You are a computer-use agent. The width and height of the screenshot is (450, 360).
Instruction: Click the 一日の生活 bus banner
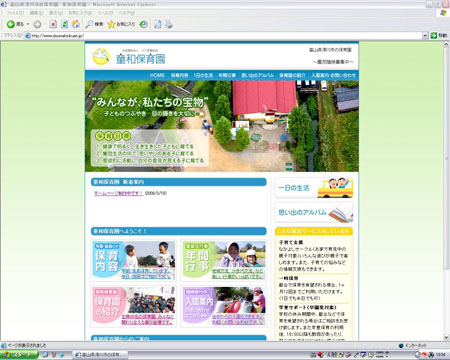[x=314, y=188]
